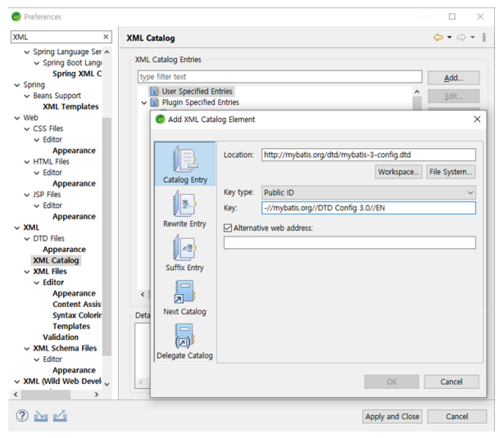Collapse the XML Schema Files node

27,349
